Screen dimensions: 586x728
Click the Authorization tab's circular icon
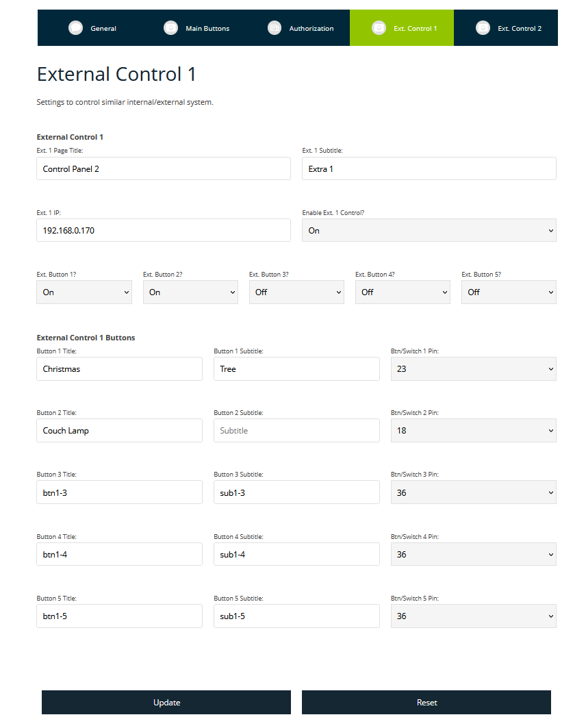coord(274,28)
